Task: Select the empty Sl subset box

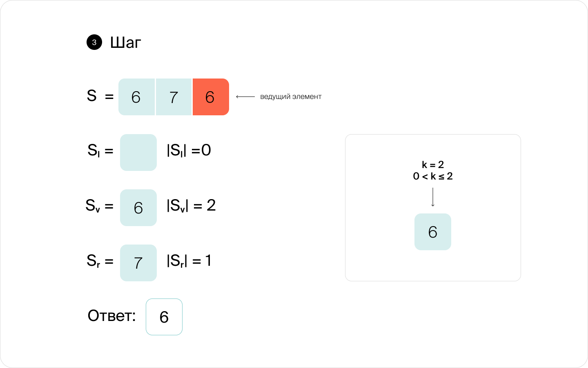Action: pos(138,153)
